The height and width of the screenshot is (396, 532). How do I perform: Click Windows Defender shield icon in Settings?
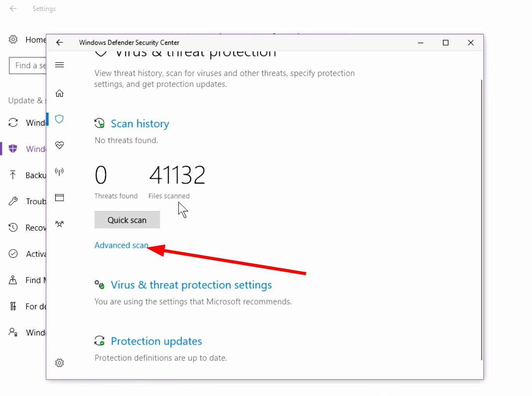click(x=13, y=149)
